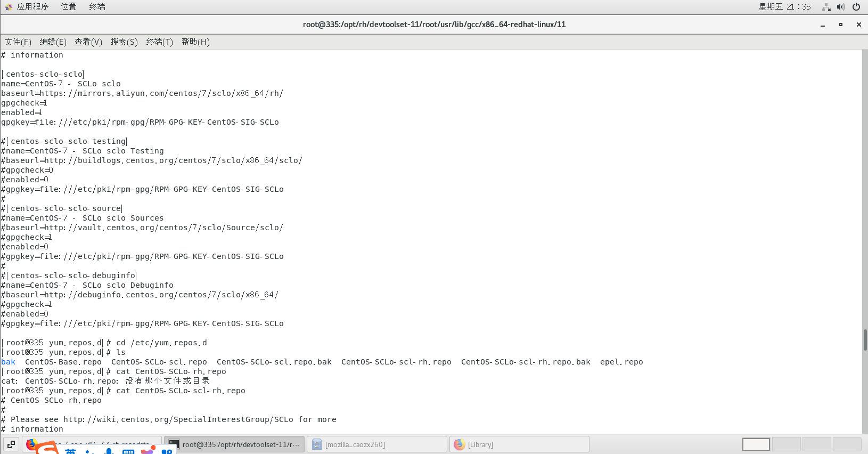The width and height of the screenshot is (868, 454).
Task: Open the 查看(V) menu
Action: point(88,42)
